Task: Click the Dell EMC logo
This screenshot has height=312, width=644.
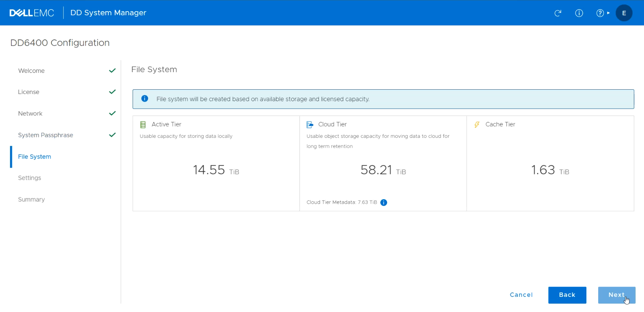Action: click(32, 13)
